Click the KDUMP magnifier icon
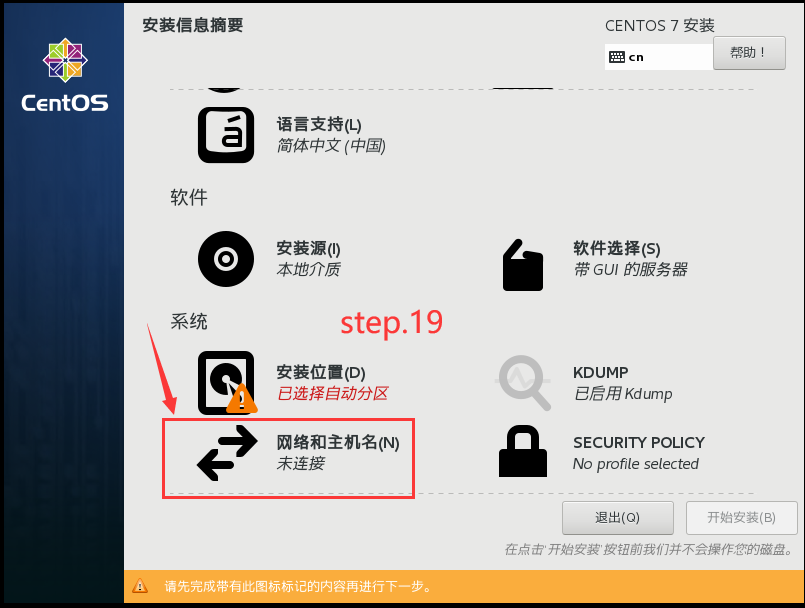This screenshot has height=608, width=805. 523,383
